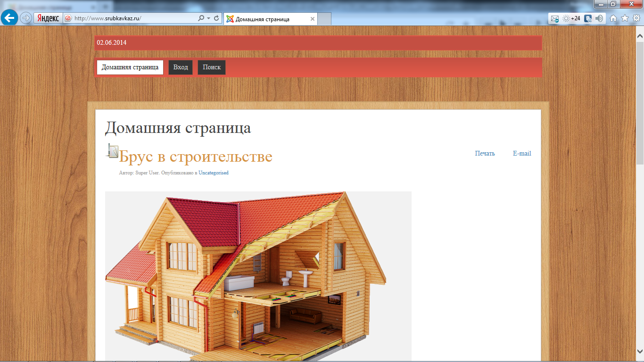Click the site security icon in address bar

pyautogui.click(x=68, y=18)
